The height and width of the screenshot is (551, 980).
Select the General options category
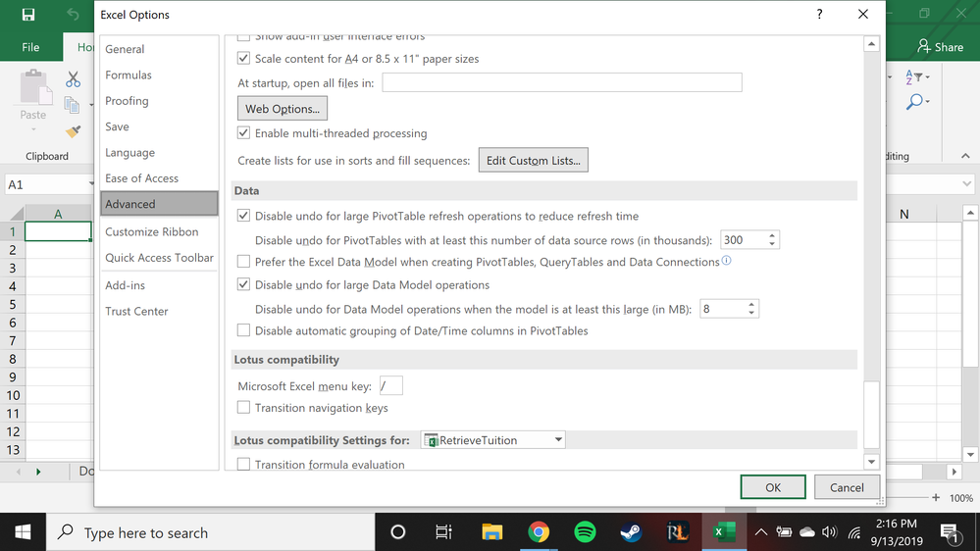(x=159, y=49)
